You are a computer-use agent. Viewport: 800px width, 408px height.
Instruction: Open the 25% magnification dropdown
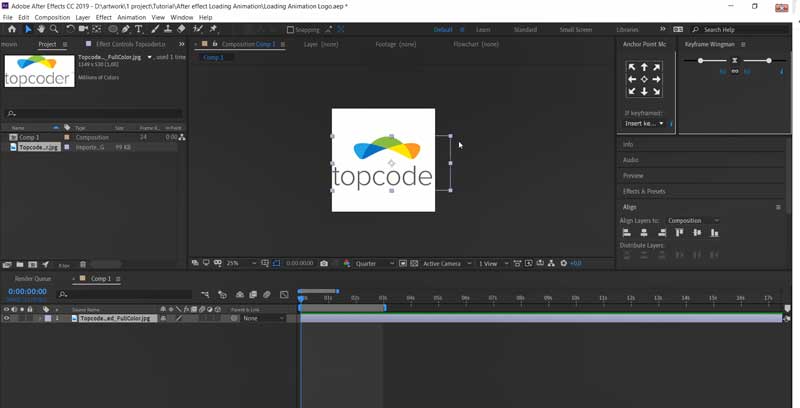(x=241, y=264)
